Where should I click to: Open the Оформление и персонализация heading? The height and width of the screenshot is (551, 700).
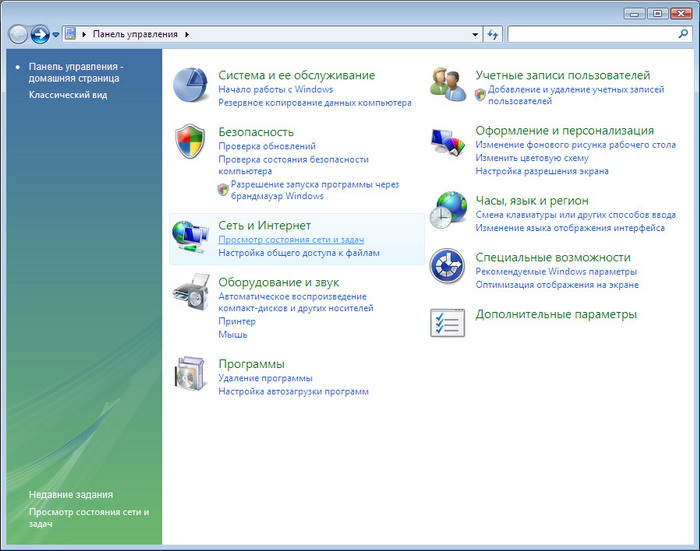[x=564, y=130]
